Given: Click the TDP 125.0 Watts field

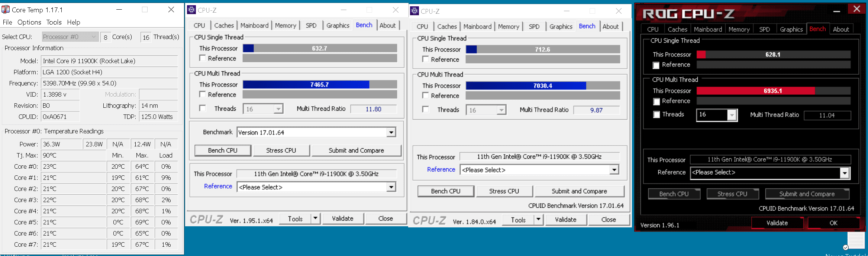Looking at the screenshot, I should (x=158, y=117).
